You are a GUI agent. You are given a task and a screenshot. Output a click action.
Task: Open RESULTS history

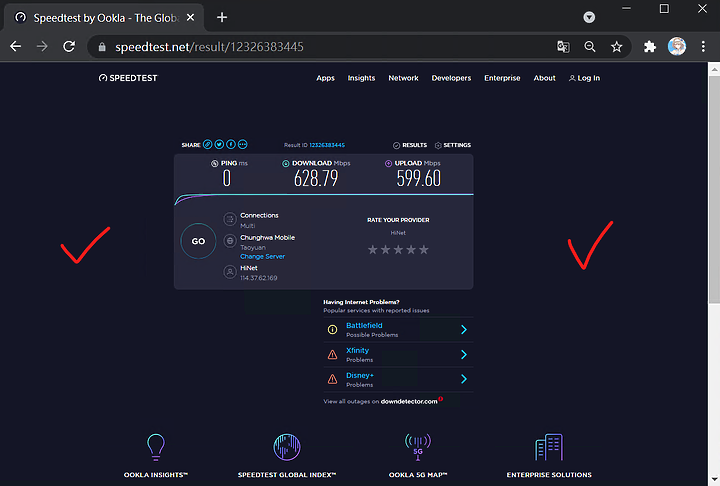pyautogui.click(x=410, y=145)
